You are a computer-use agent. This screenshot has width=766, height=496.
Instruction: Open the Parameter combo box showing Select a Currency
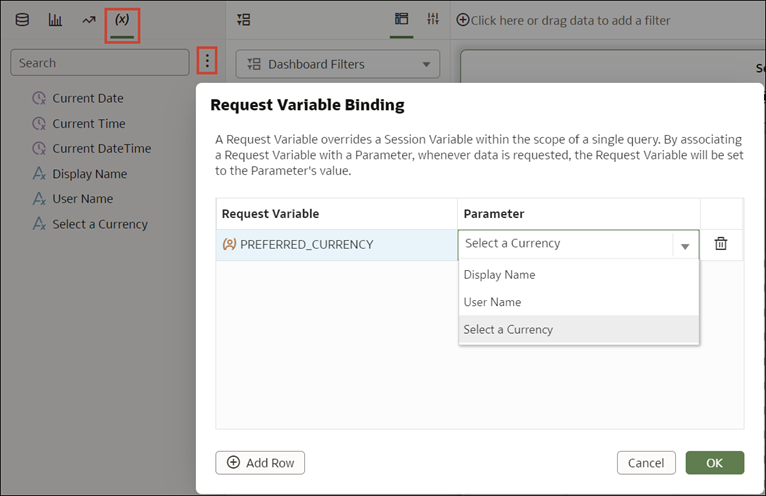pyautogui.click(x=578, y=244)
